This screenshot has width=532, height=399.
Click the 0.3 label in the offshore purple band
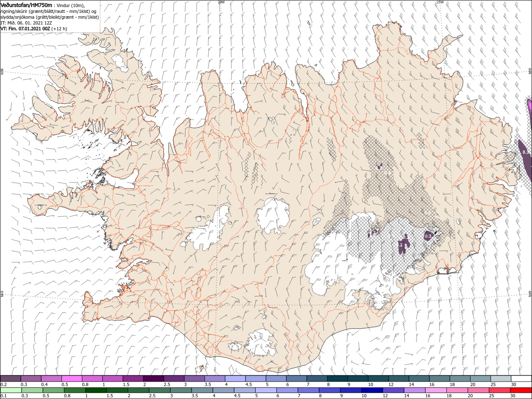(526, 152)
